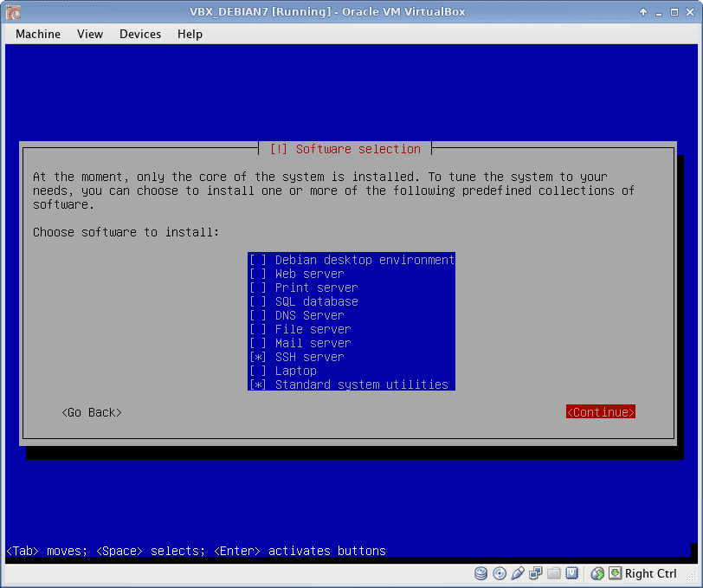Select the Go Back button

click(x=92, y=412)
